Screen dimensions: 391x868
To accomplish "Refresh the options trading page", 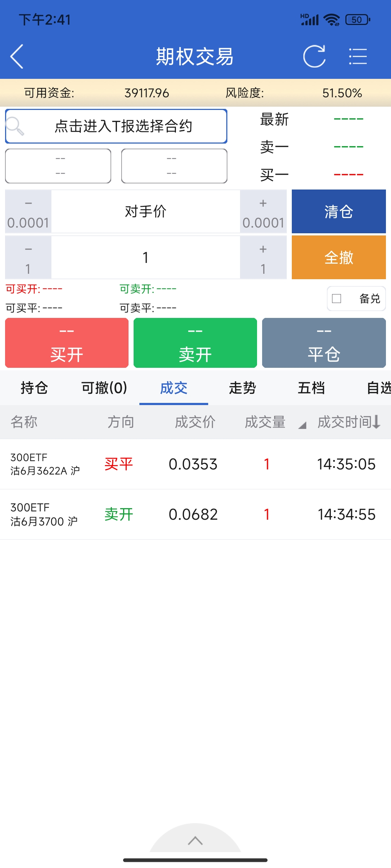I will tap(314, 56).
